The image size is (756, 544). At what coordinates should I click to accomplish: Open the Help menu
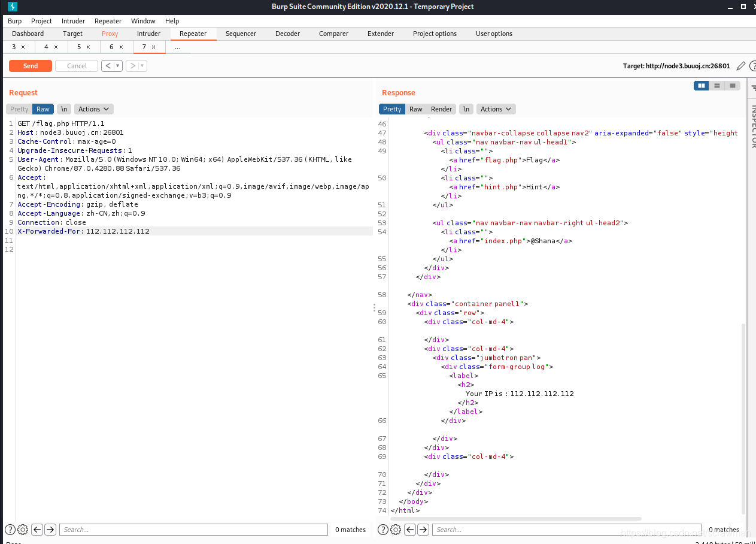(172, 21)
